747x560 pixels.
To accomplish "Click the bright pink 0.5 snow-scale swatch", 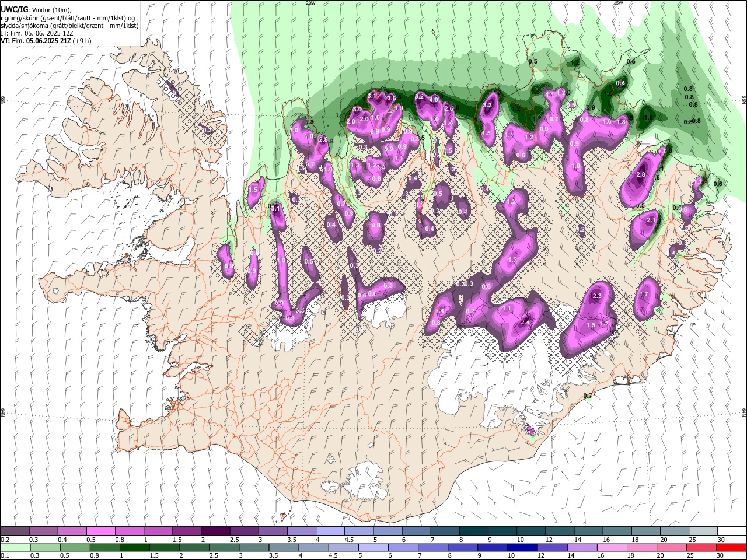I will point(100,531).
